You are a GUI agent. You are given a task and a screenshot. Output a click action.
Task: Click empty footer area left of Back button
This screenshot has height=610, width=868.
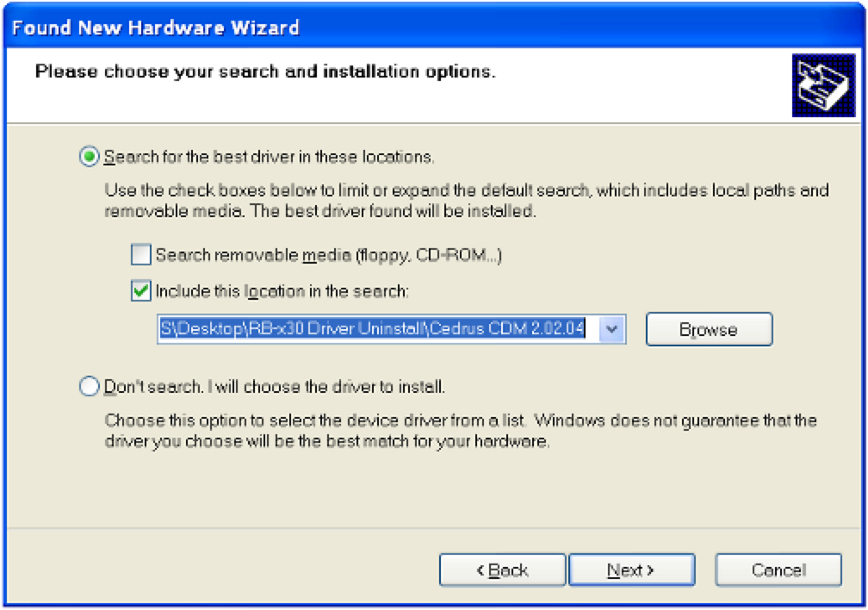215,570
